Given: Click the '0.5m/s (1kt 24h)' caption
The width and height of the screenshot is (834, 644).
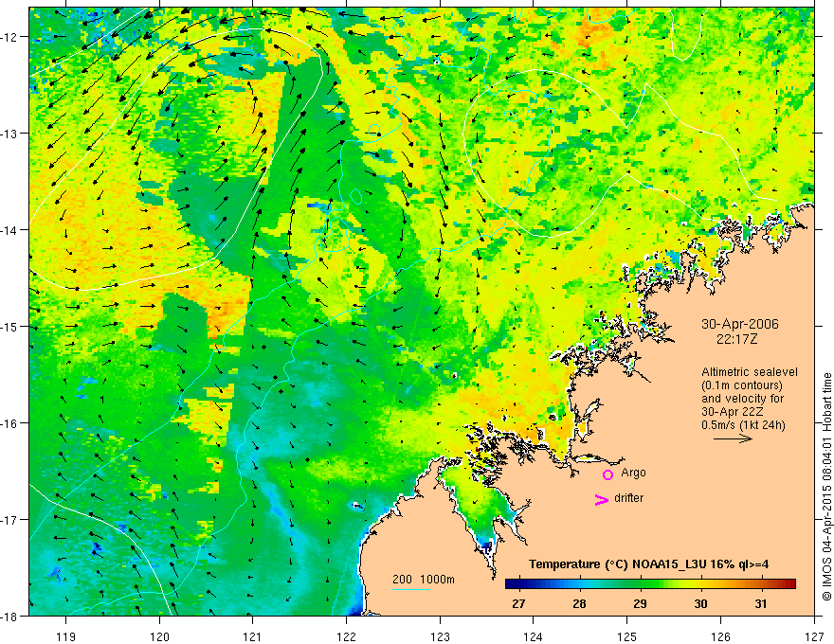Looking at the screenshot, I should [x=743, y=425].
